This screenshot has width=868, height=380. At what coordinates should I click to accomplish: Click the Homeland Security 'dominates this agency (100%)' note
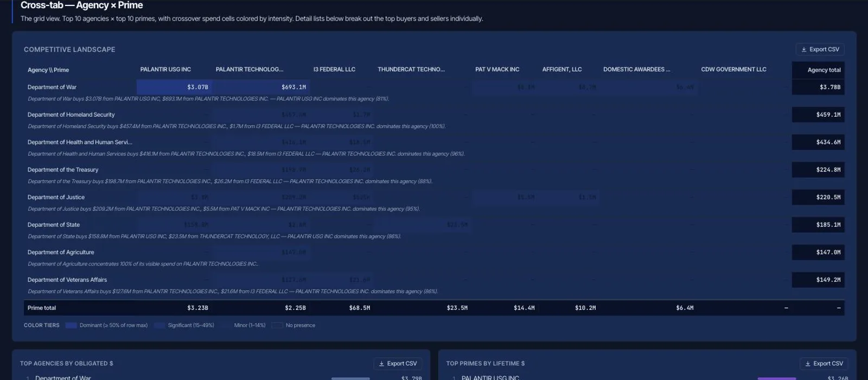(237, 126)
